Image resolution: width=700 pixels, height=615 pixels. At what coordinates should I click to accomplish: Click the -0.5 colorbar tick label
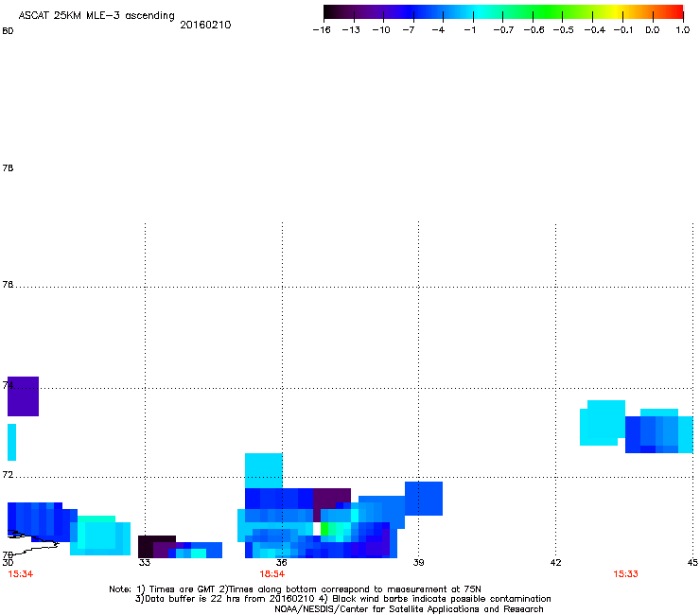click(564, 30)
